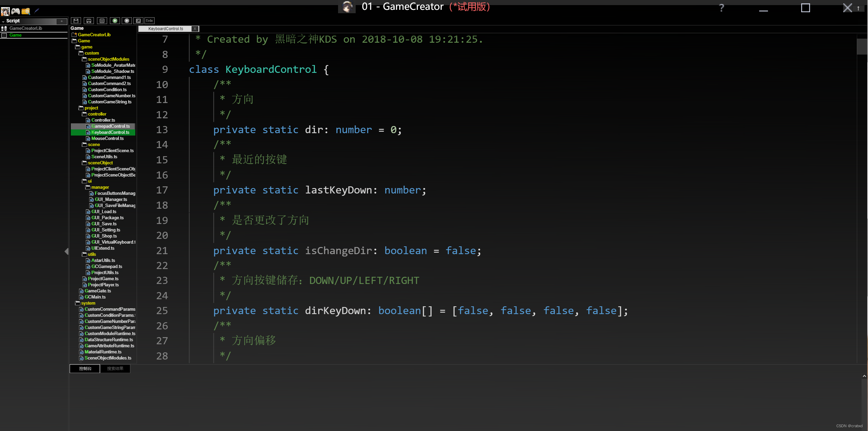Click the plus button in Script header
This screenshot has width=868, height=431.
pos(62,21)
